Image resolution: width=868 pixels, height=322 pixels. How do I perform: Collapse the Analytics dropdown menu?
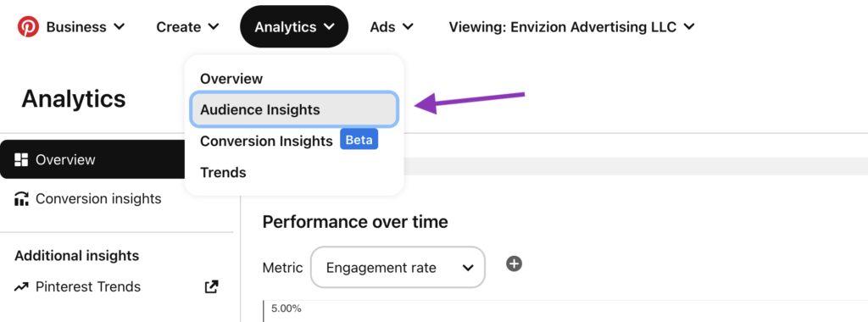point(294,26)
